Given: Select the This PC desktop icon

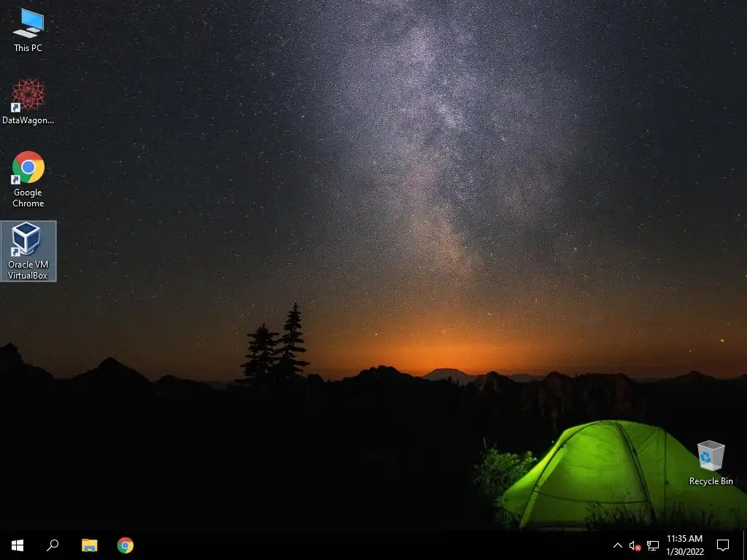Looking at the screenshot, I should (x=28, y=30).
